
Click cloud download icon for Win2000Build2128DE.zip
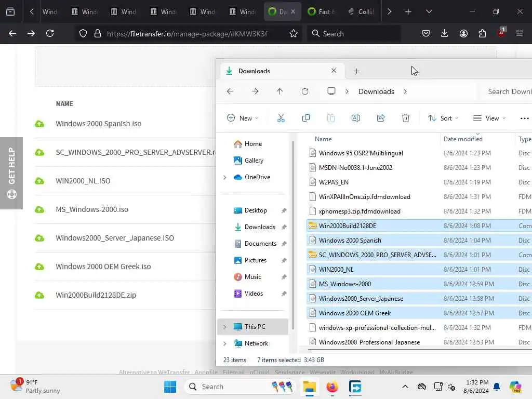[x=39, y=295]
